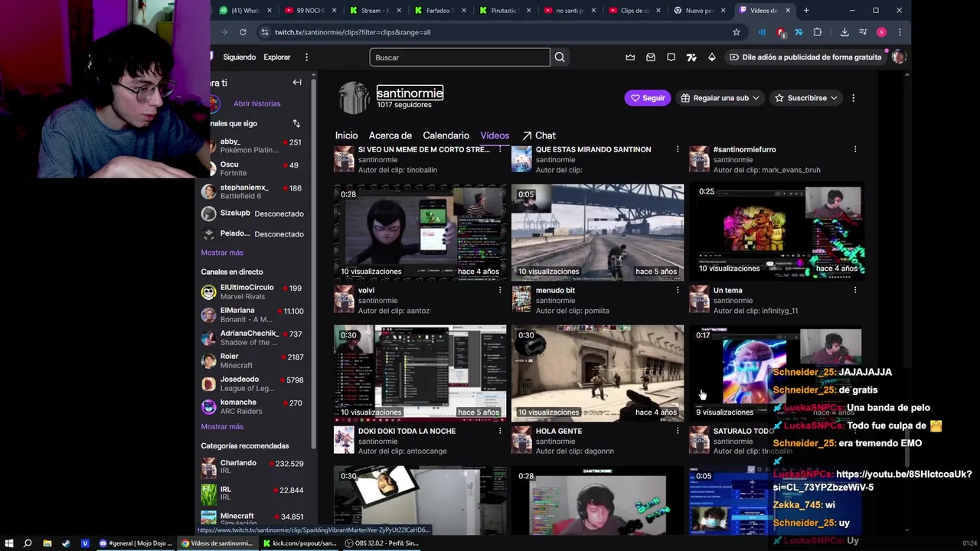Open options for the 'HOLA GENTE' clip
980x551 pixels.
click(x=678, y=431)
